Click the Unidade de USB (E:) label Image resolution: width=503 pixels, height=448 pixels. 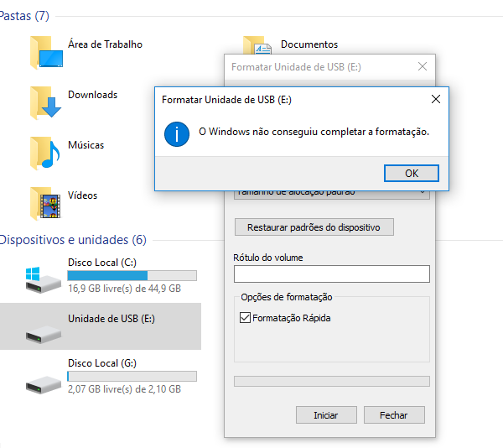[111, 318]
